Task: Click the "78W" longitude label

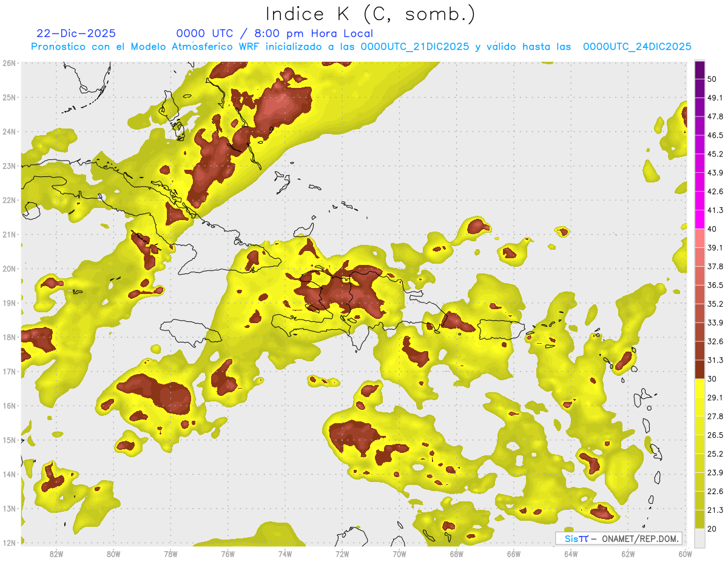Action: (x=170, y=554)
